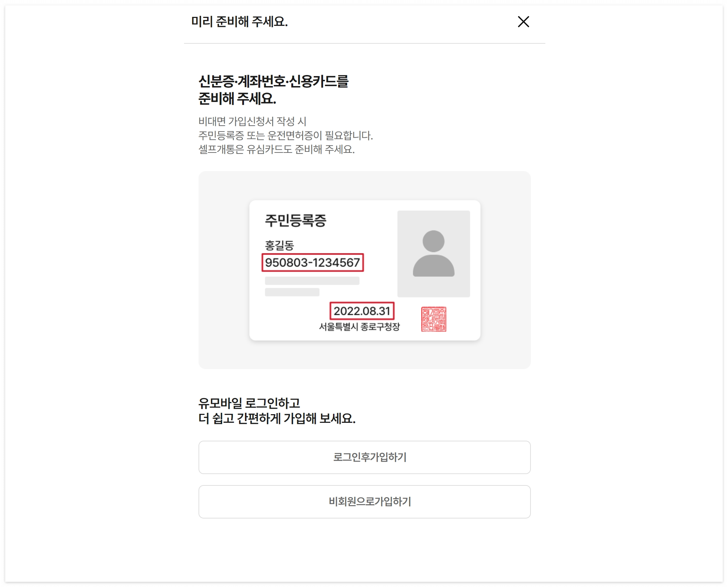728x587 pixels.
Task: Click the red official seal stamp
Action: click(433, 319)
